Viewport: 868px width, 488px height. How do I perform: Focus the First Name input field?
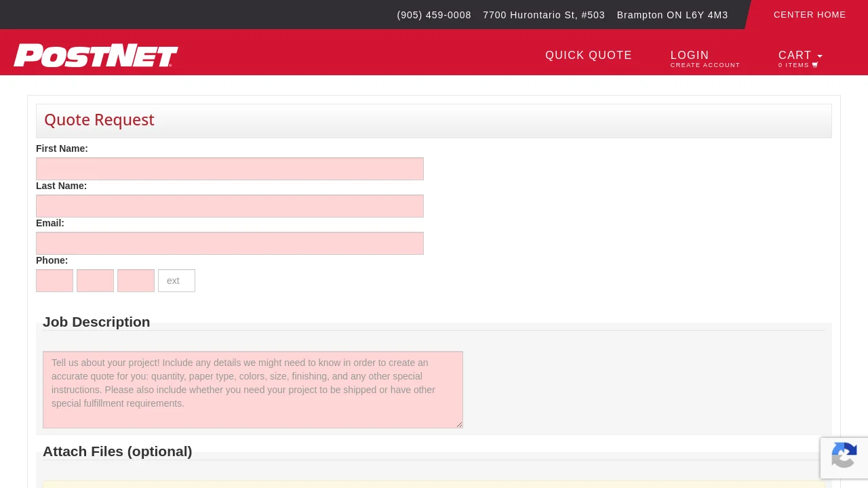click(230, 169)
